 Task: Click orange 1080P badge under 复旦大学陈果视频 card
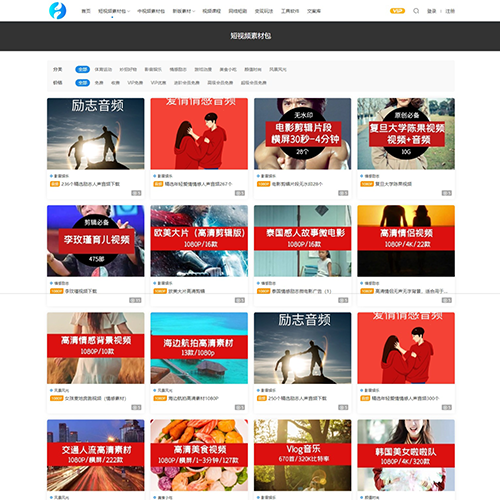[x=367, y=184]
